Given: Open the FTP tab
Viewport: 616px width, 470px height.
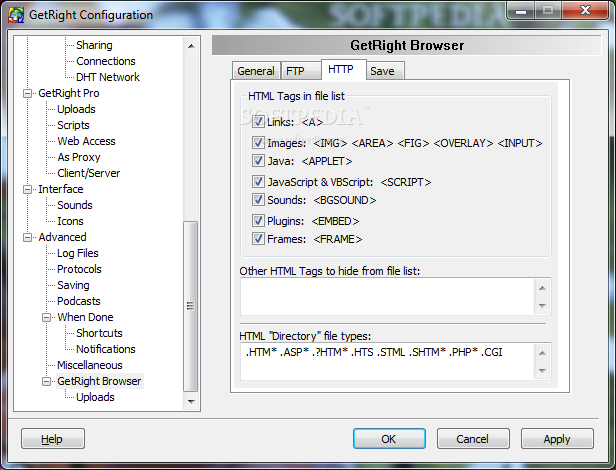Looking at the screenshot, I should pyautogui.click(x=301, y=71).
